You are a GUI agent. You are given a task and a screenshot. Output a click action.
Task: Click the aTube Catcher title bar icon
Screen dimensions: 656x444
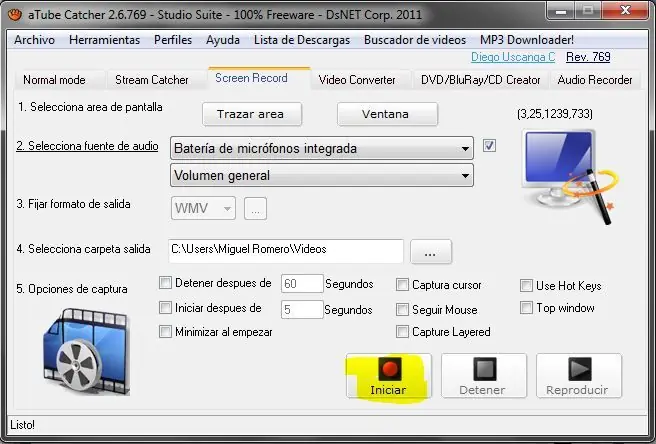coord(15,15)
